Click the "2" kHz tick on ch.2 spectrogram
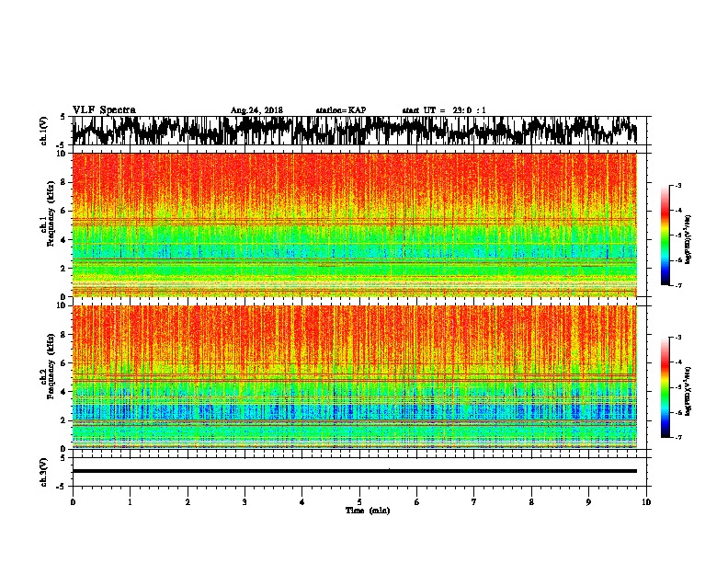Viewport: 728px width, 563px height. (64, 420)
